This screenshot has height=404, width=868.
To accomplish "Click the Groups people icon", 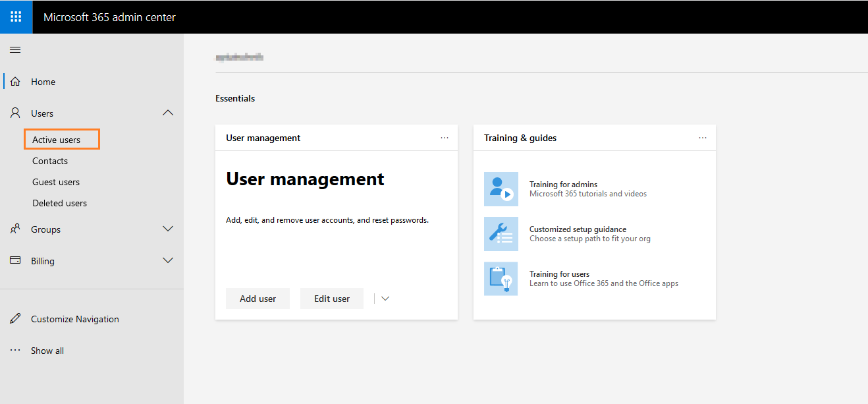I will [x=15, y=229].
